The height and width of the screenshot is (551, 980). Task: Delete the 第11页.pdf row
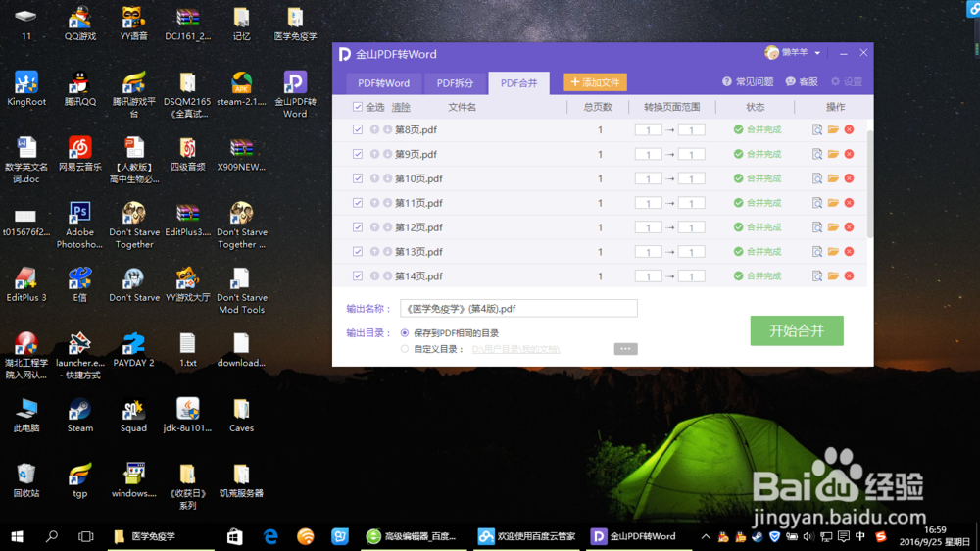click(x=849, y=203)
